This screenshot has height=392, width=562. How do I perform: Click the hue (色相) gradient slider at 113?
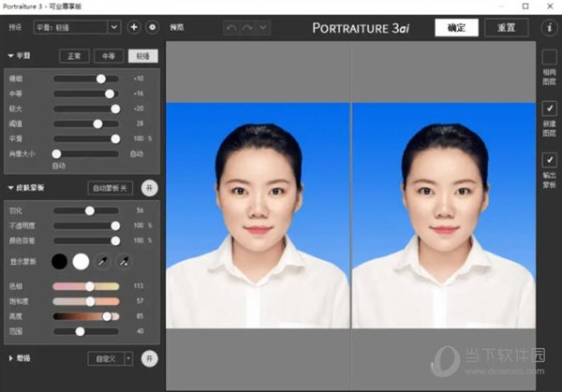click(x=86, y=286)
